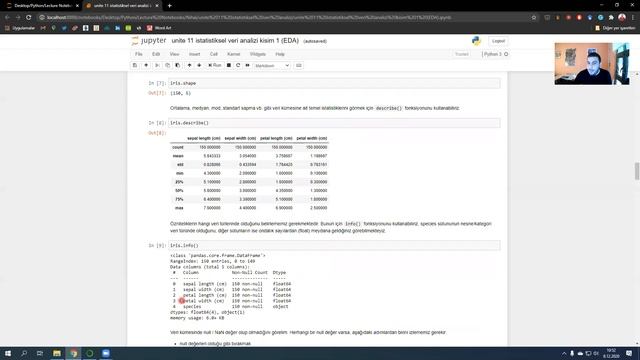Click the Logout button
Viewport: 640px width, 360px height.
(498, 41)
